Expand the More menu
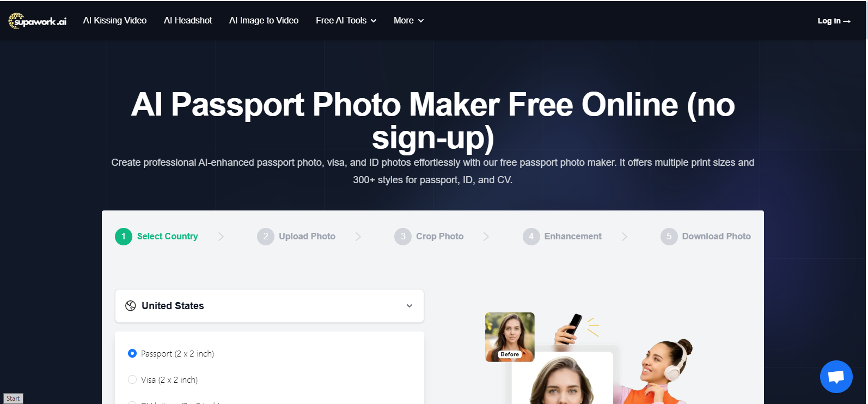This screenshot has width=868, height=404. point(409,21)
